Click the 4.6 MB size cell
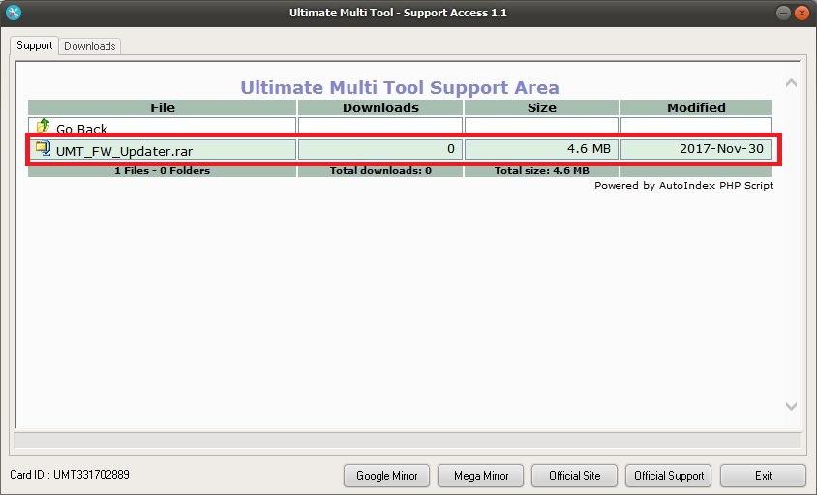The height and width of the screenshot is (504, 817). [541, 149]
